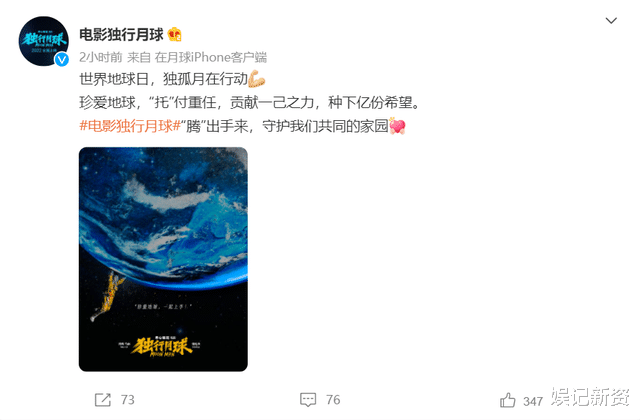Click the comment count 76
Screen dimensions: 640x420
[x=333, y=400]
